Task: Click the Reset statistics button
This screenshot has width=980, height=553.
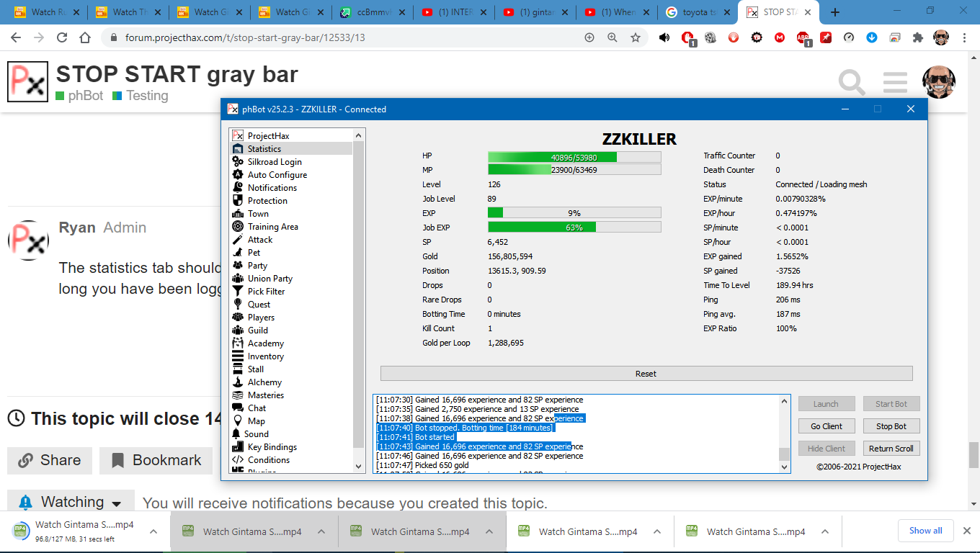Action: [646, 374]
